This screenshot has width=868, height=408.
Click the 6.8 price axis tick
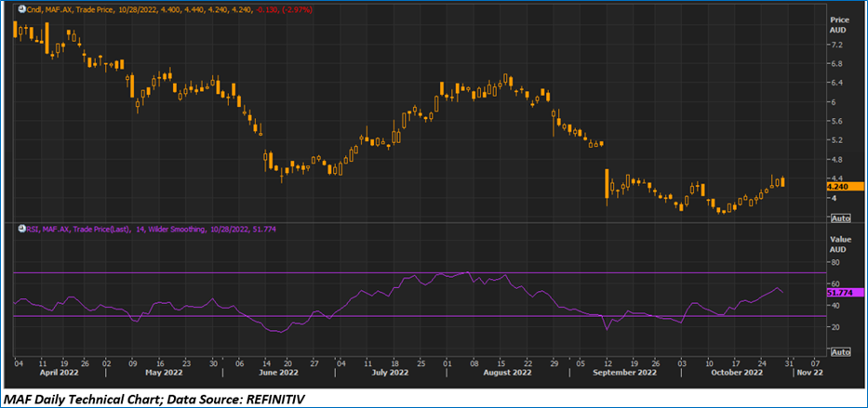835,63
